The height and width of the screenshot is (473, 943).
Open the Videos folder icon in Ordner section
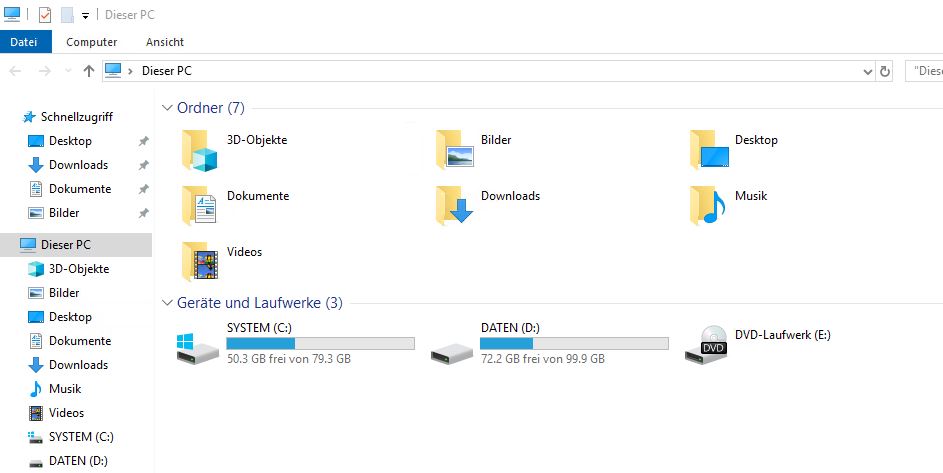(x=200, y=261)
